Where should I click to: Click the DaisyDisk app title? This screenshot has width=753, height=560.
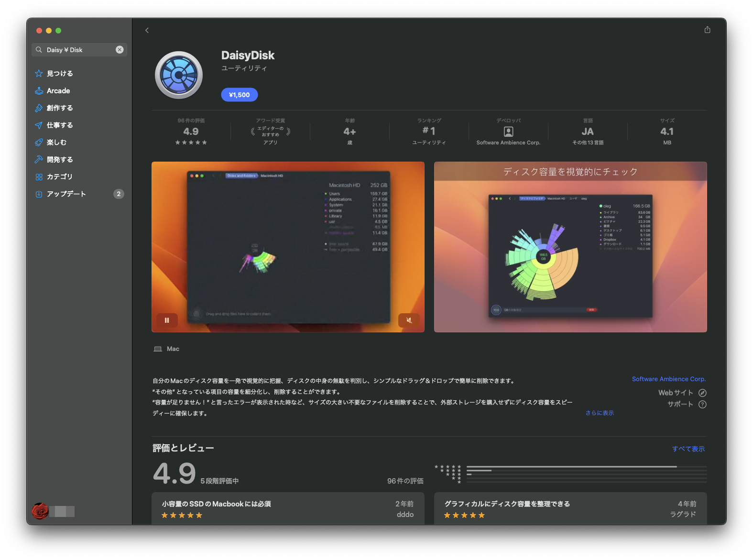(x=248, y=55)
